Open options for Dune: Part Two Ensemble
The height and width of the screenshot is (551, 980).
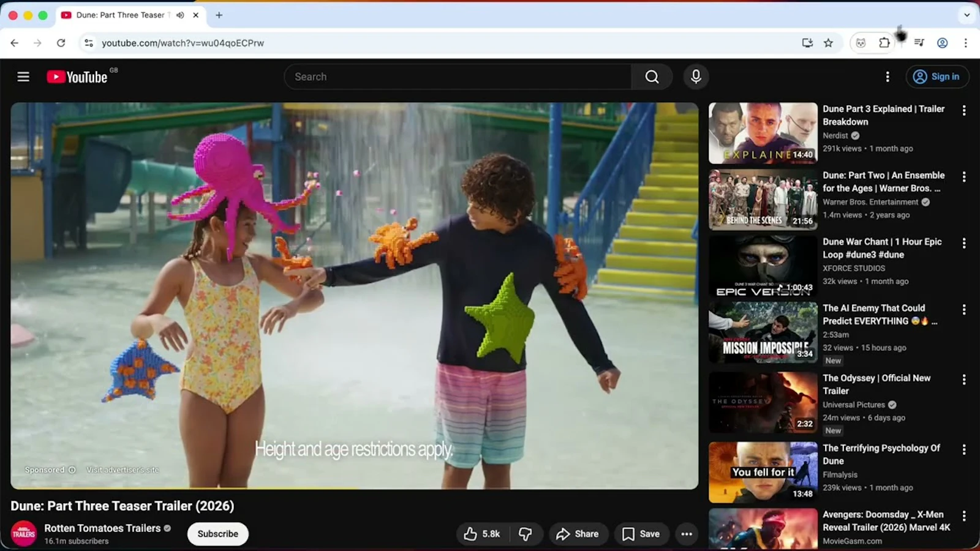point(964,177)
